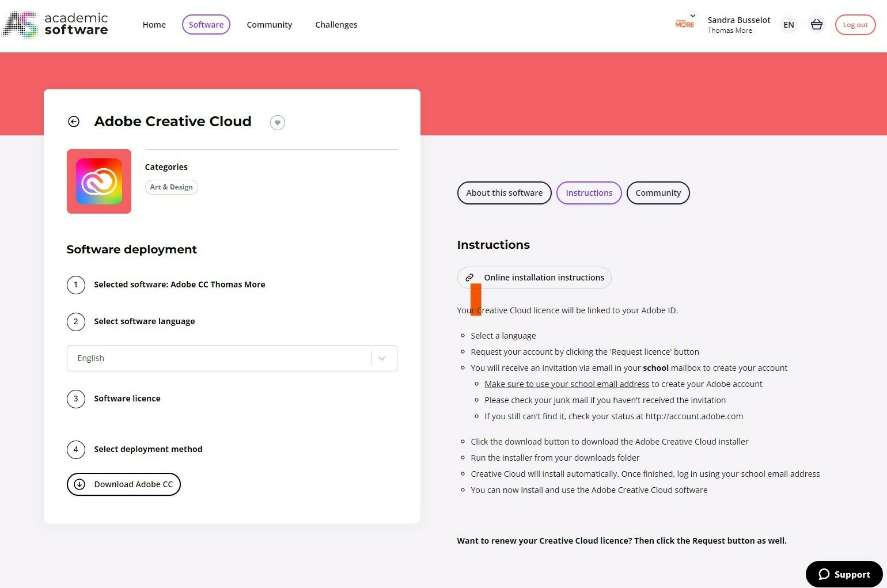This screenshot has height=588, width=887.
Task: Favorite Adobe Creative Cloud with the heart icon
Action: [x=278, y=122]
